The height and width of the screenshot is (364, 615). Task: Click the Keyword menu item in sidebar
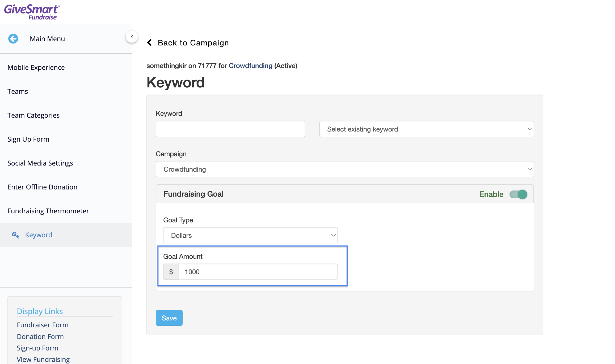tap(39, 234)
